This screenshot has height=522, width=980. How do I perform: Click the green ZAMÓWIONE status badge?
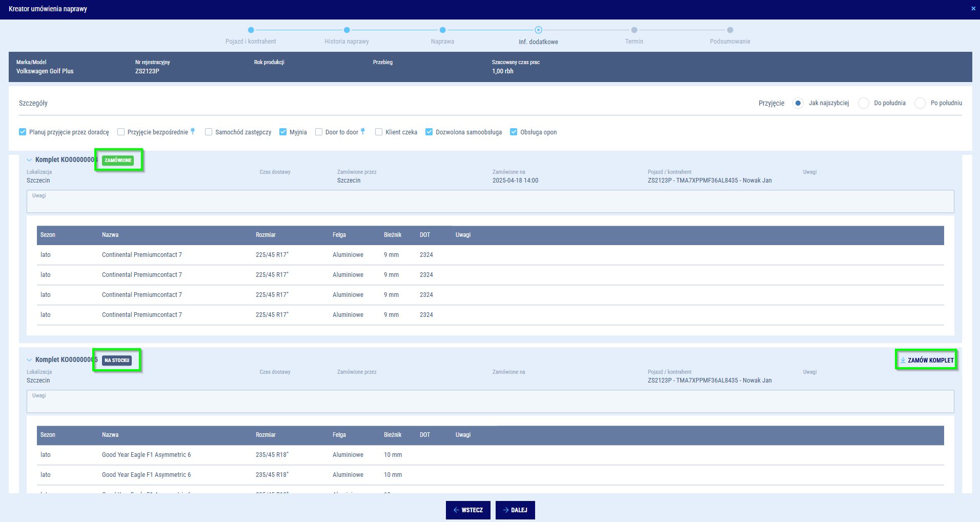pyautogui.click(x=118, y=160)
